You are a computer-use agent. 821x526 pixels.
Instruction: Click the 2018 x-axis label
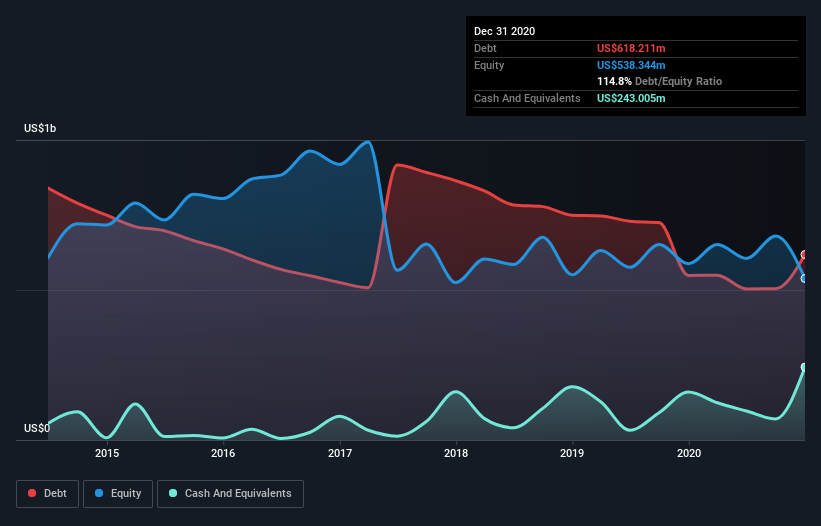[x=456, y=453]
